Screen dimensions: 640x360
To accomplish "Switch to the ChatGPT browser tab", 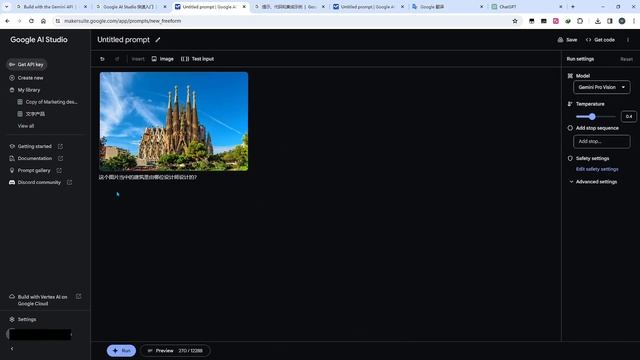I will click(x=527, y=7).
